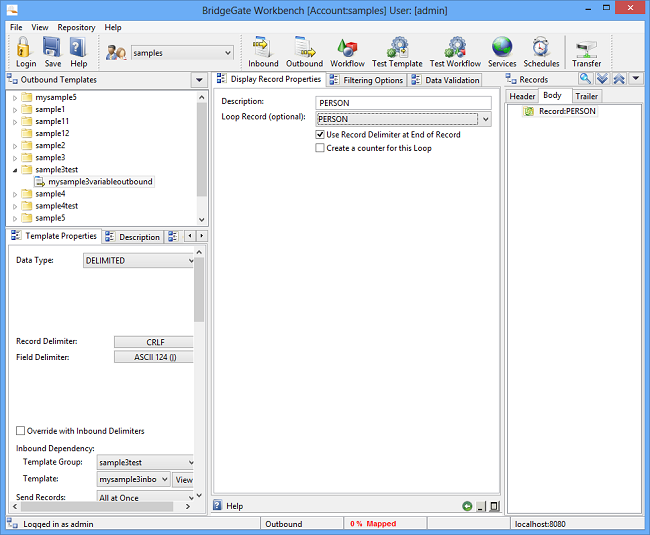Enable Create a counter for this Loop
This screenshot has width=650, height=535.
click(320, 148)
